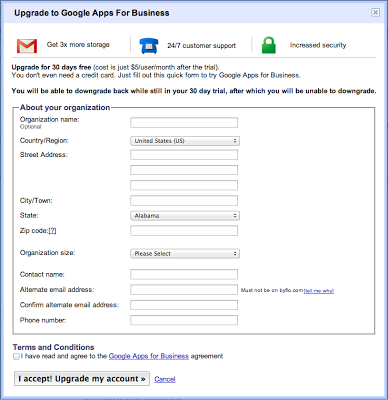Click the green padlock security icon
388x400 pixels.
tap(269, 45)
